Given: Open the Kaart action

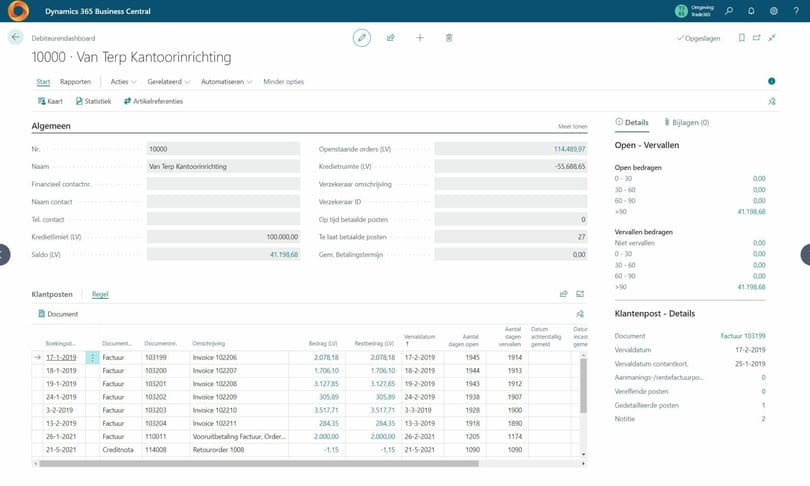Looking at the screenshot, I should 50,101.
